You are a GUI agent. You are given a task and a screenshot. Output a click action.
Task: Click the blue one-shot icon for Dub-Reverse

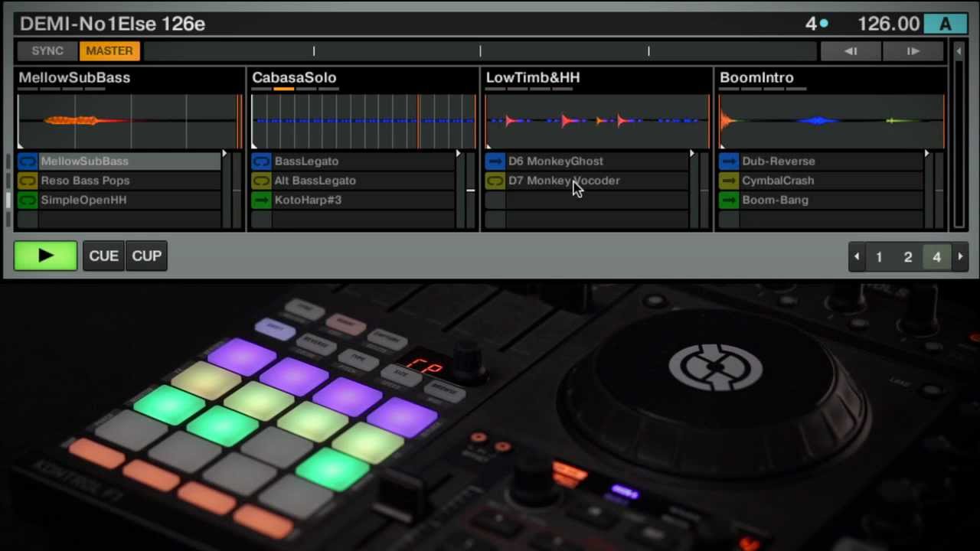pyautogui.click(x=729, y=161)
